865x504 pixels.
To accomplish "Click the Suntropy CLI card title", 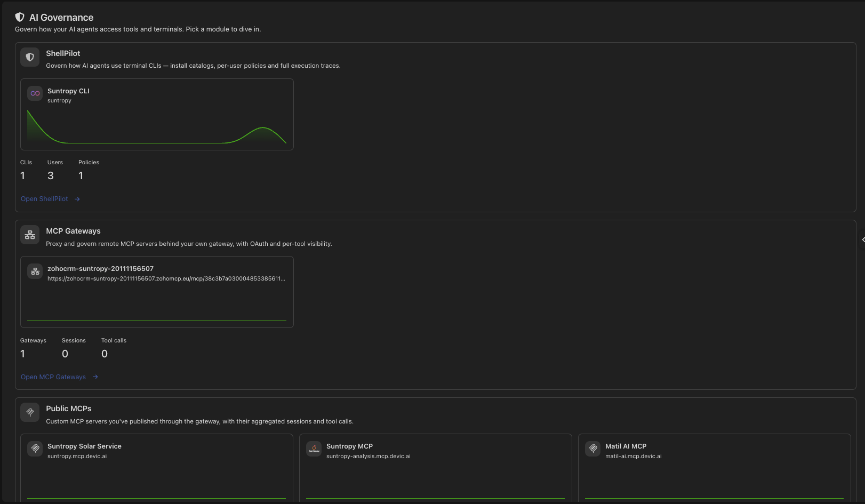I will point(68,91).
